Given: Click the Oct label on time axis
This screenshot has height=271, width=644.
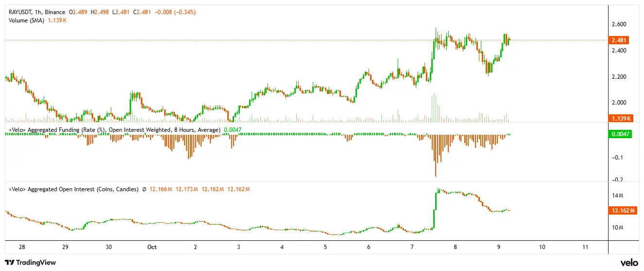Looking at the screenshot, I should pos(152,247).
